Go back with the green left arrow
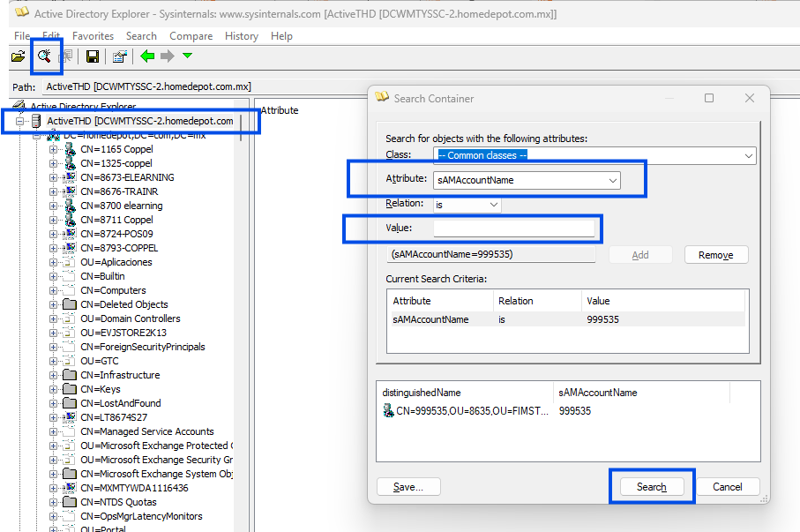The image size is (800, 532). [147, 56]
